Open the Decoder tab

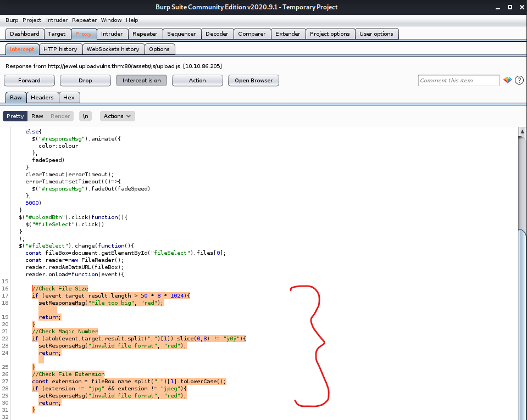coord(217,34)
